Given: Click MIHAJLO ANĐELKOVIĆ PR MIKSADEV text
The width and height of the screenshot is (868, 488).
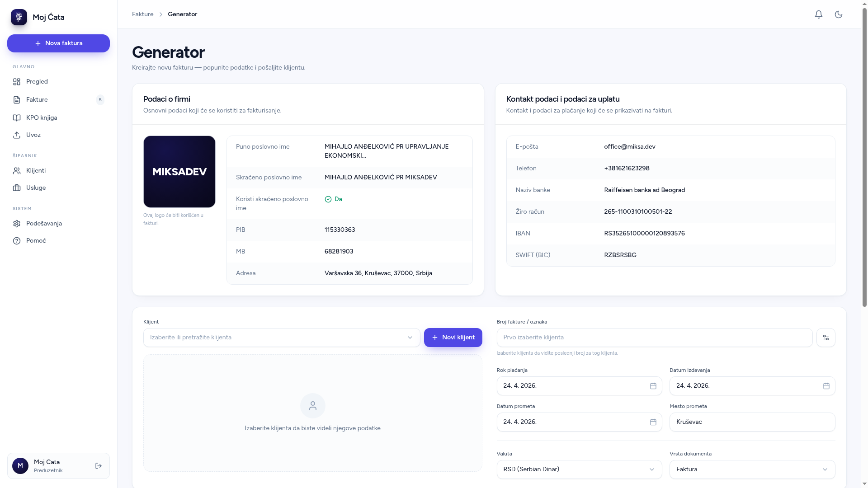Looking at the screenshot, I should click(381, 178).
